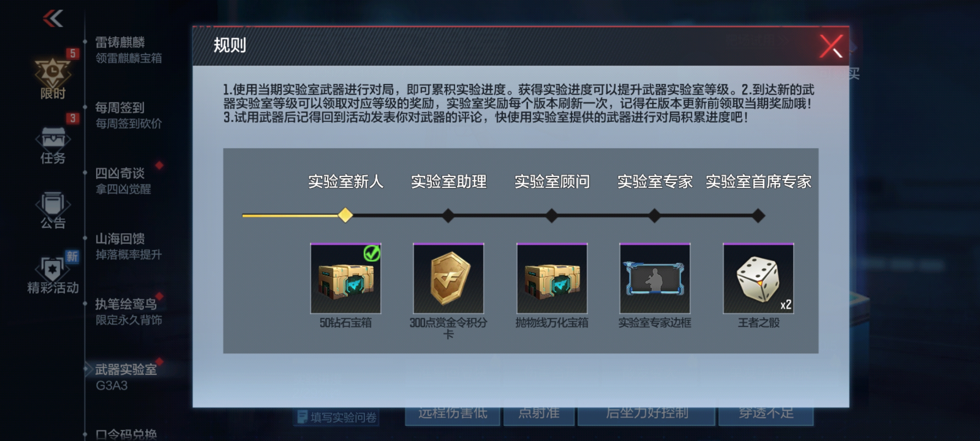Select the 武器实验室 G3A3 entry

click(126, 377)
